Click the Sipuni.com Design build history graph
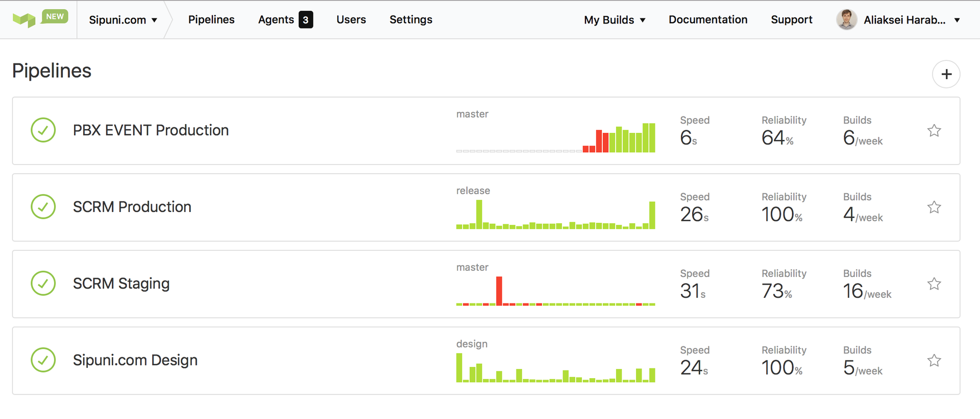Viewport: 980px width, 419px height. point(555,368)
